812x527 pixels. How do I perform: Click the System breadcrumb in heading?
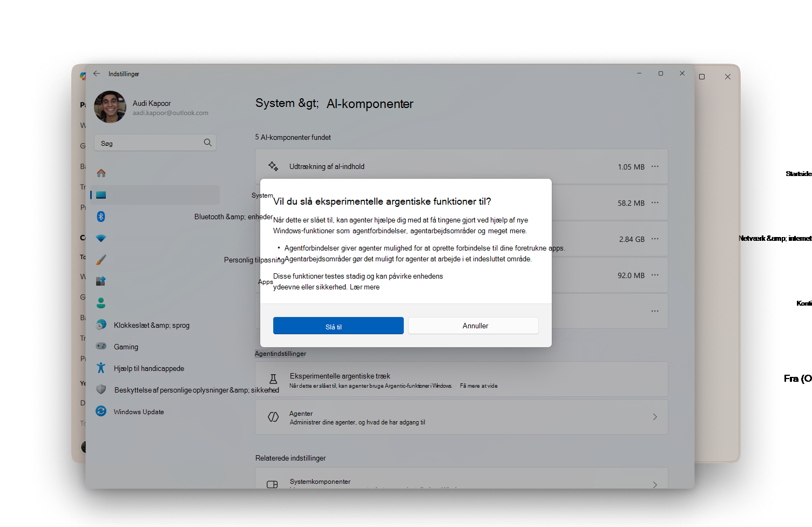(275, 103)
